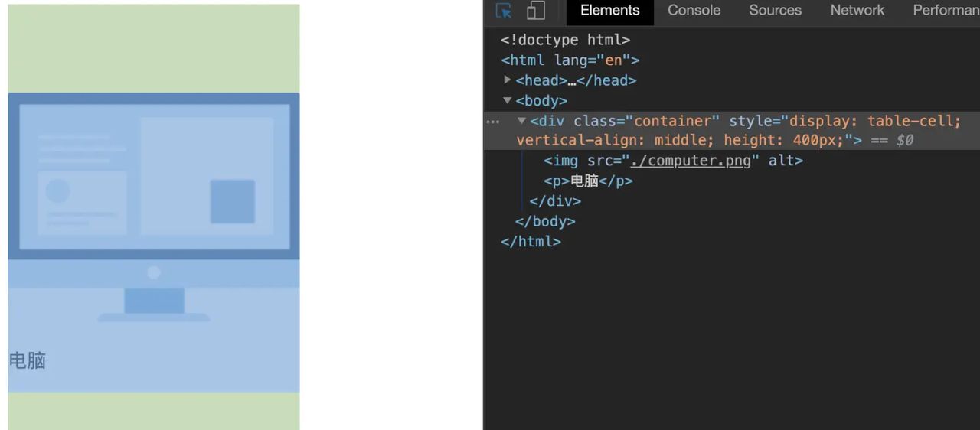This screenshot has height=430, width=980.
Task: Click the three-dot gutter icon beside the div node
Action: pos(493,122)
